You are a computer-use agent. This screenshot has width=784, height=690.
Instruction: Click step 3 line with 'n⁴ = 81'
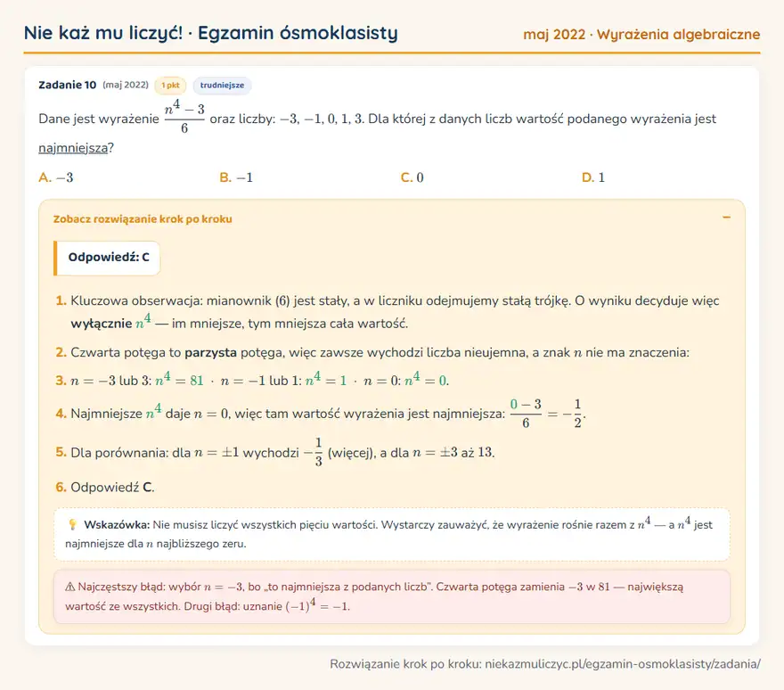[260, 381]
